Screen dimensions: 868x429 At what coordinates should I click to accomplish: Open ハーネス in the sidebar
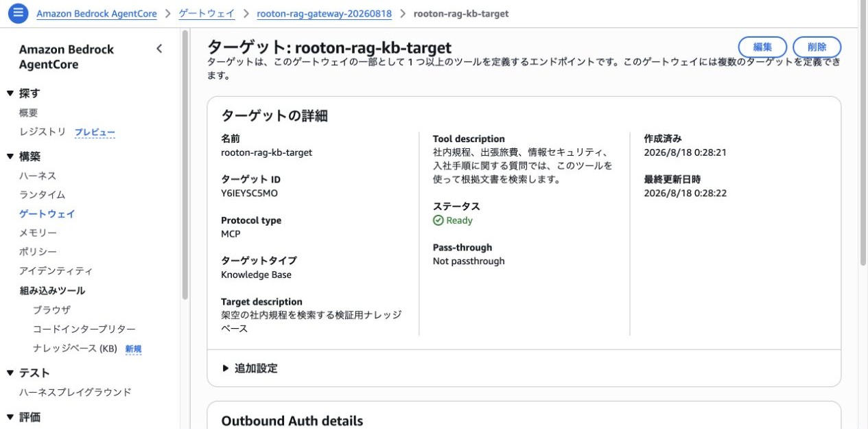click(x=38, y=176)
